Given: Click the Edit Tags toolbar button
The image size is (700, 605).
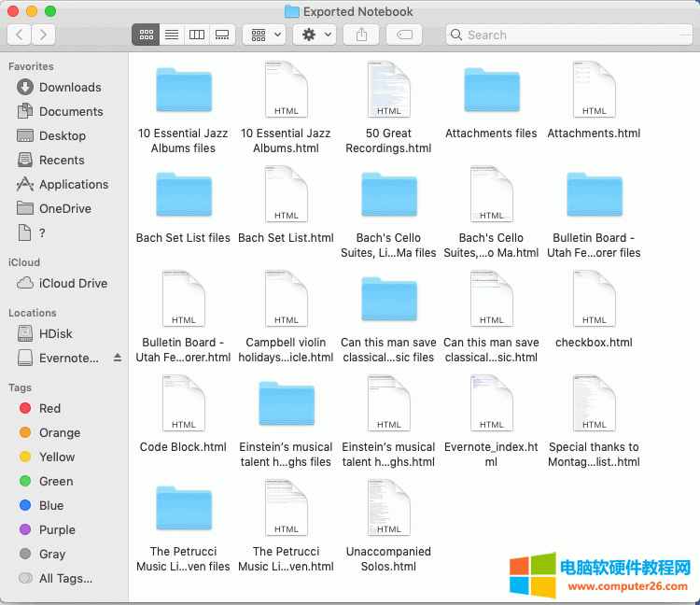Looking at the screenshot, I should (x=404, y=35).
